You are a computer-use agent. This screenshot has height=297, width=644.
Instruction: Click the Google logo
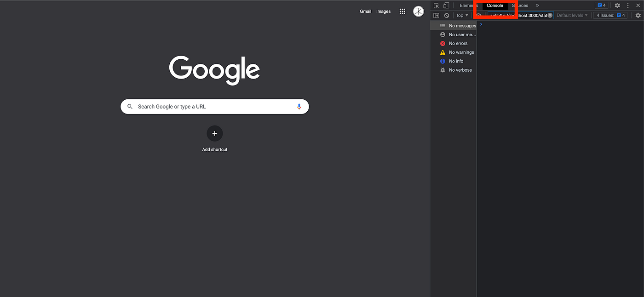click(214, 69)
